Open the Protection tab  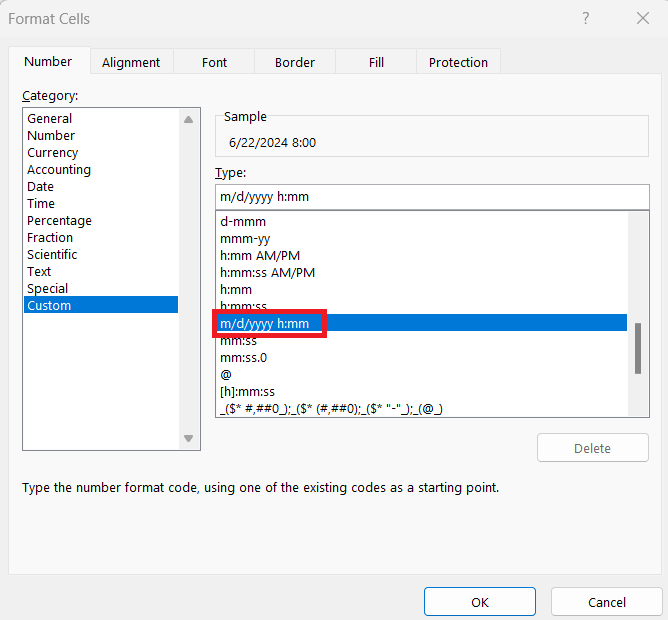pyautogui.click(x=458, y=62)
